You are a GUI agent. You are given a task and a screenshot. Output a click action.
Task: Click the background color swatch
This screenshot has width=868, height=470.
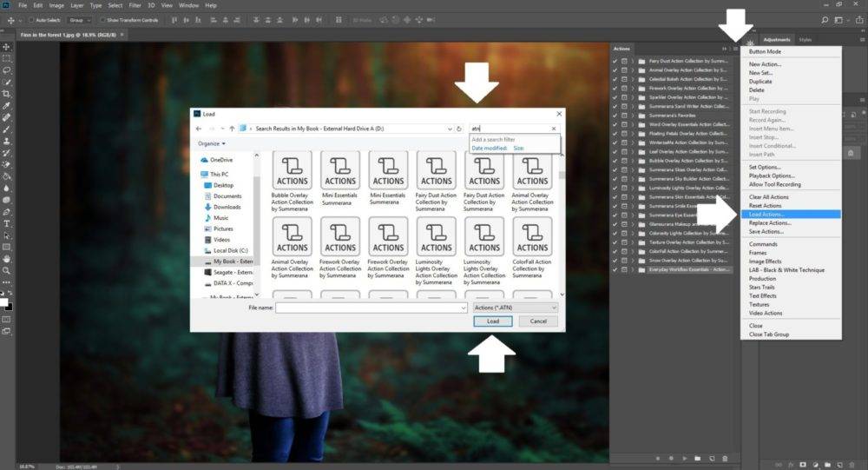click(x=10, y=307)
